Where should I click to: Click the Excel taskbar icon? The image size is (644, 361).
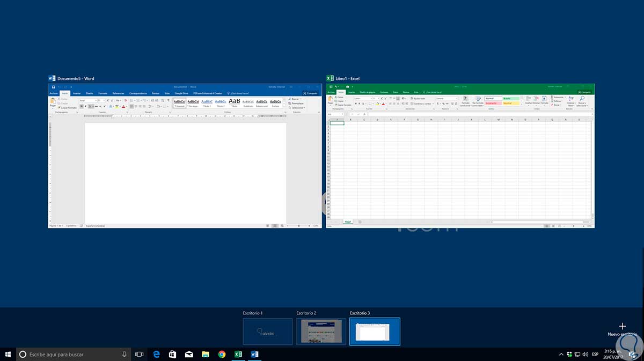(238, 354)
